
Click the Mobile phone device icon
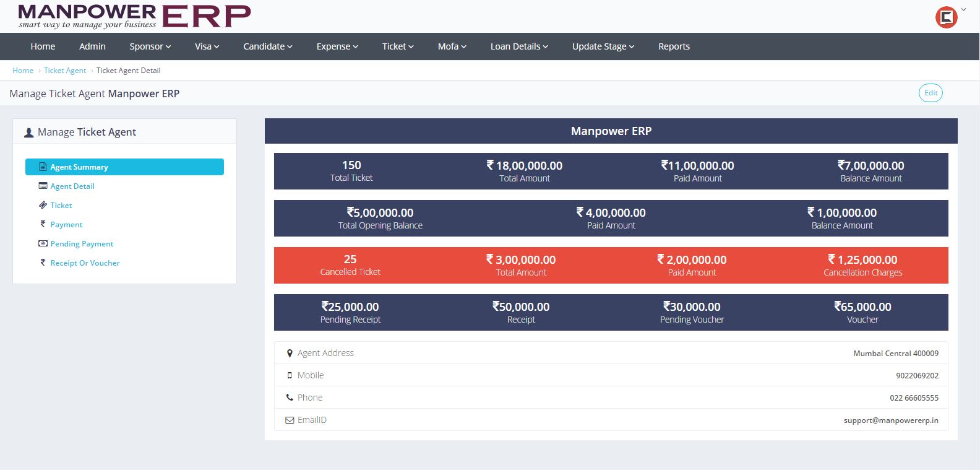pos(290,375)
